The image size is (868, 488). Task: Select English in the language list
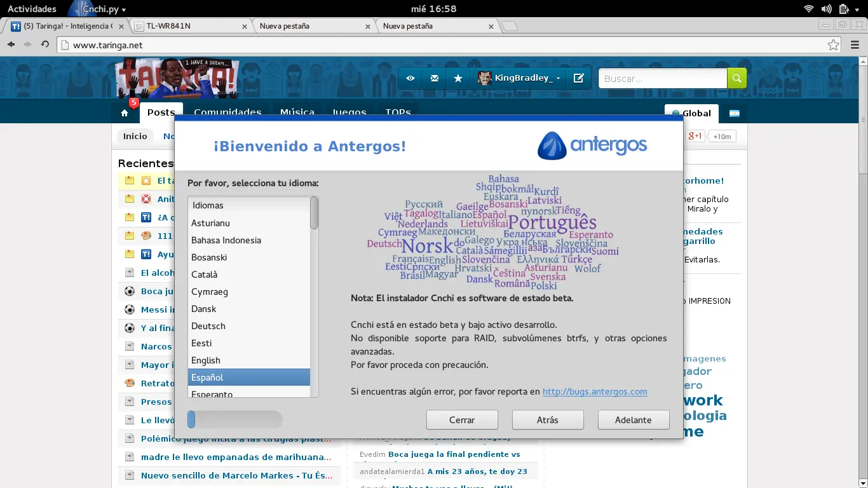[249, 360]
